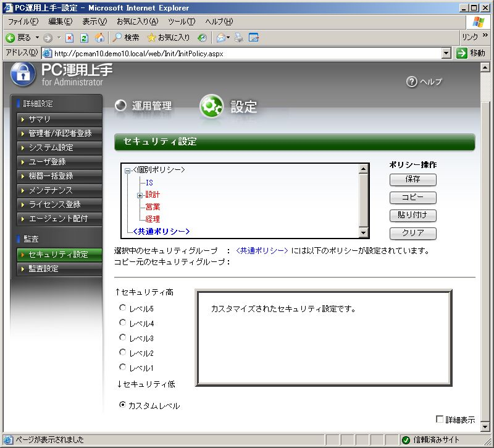The width and height of the screenshot is (494, 448).
Task: Open Favorites (お気に入り) star toolbar button
Action: 168,38
